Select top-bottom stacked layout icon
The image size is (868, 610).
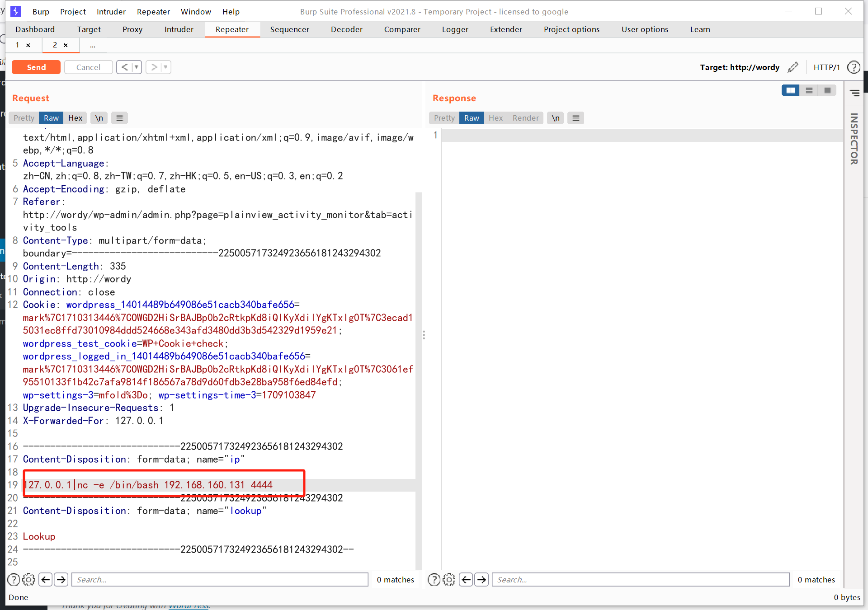pyautogui.click(x=809, y=90)
